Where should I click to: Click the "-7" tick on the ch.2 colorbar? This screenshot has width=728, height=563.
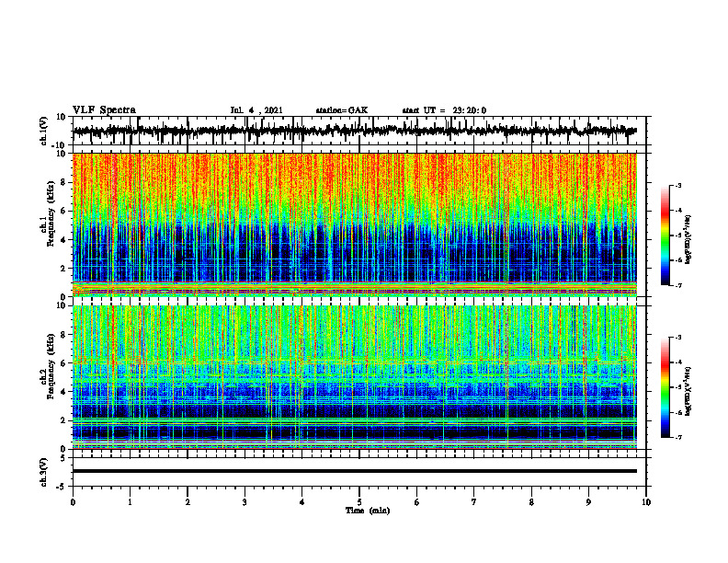point(678,438)
